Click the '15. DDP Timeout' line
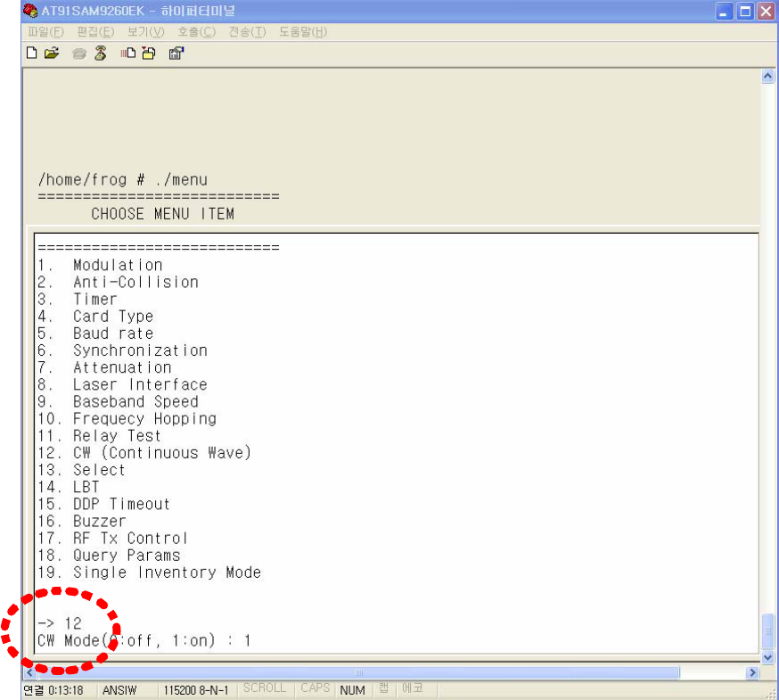This screenshot has width=779, height=700. [x=103, y=504]
